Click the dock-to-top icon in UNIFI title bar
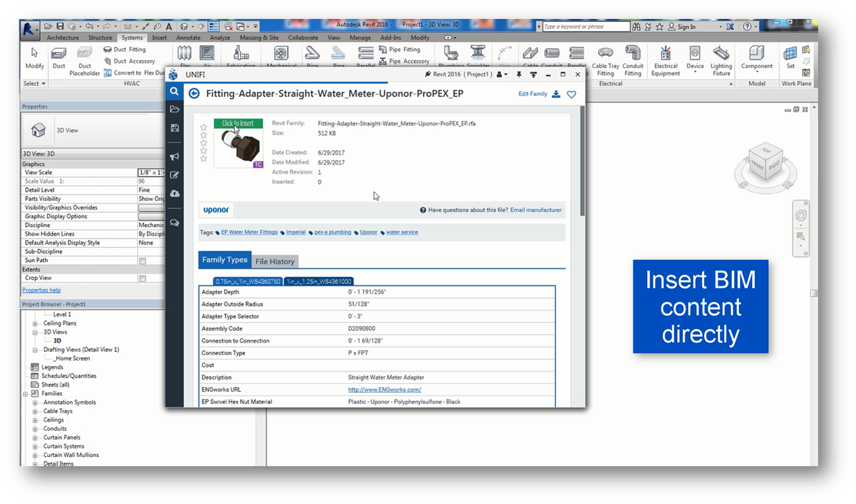Screen dimensions: 856x504 click(533, 74)
